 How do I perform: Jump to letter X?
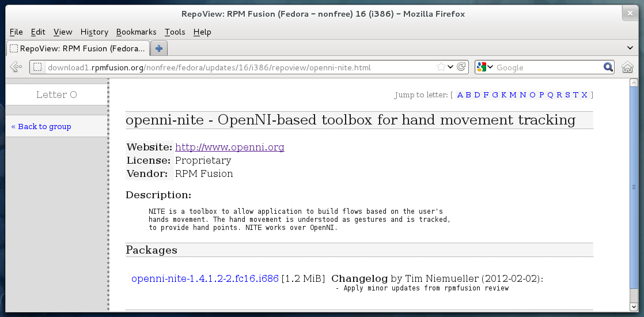[x=585, y=95]
